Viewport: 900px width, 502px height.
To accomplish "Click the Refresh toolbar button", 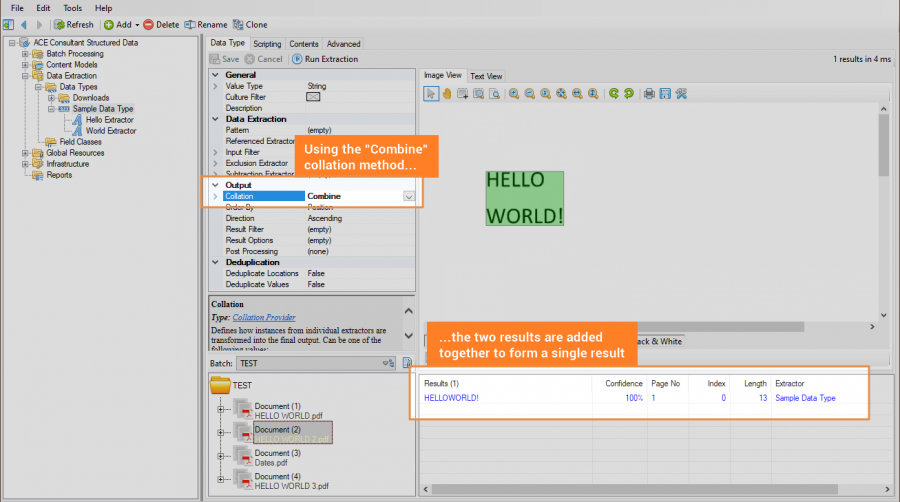I will click(73, 24).
